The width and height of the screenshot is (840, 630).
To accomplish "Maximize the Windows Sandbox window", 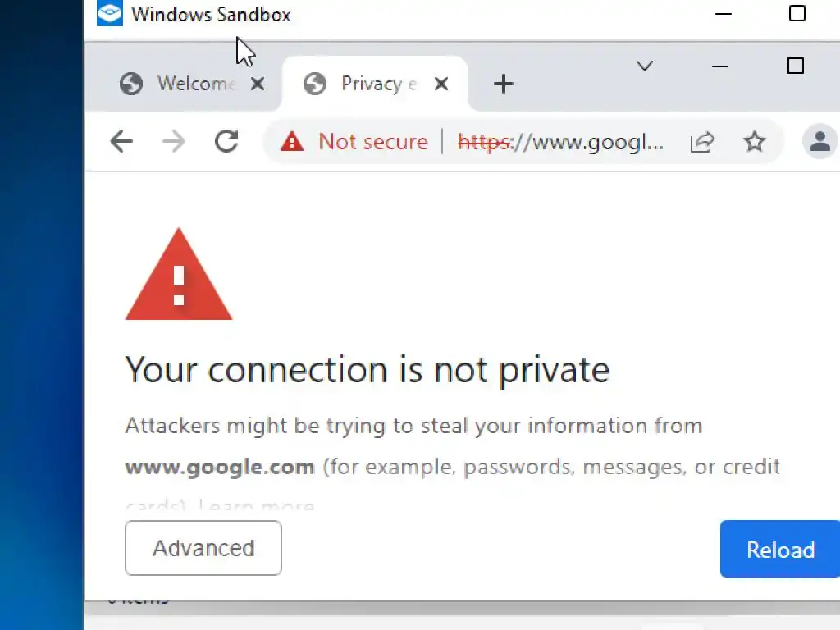I will click(x=797, y=14).
